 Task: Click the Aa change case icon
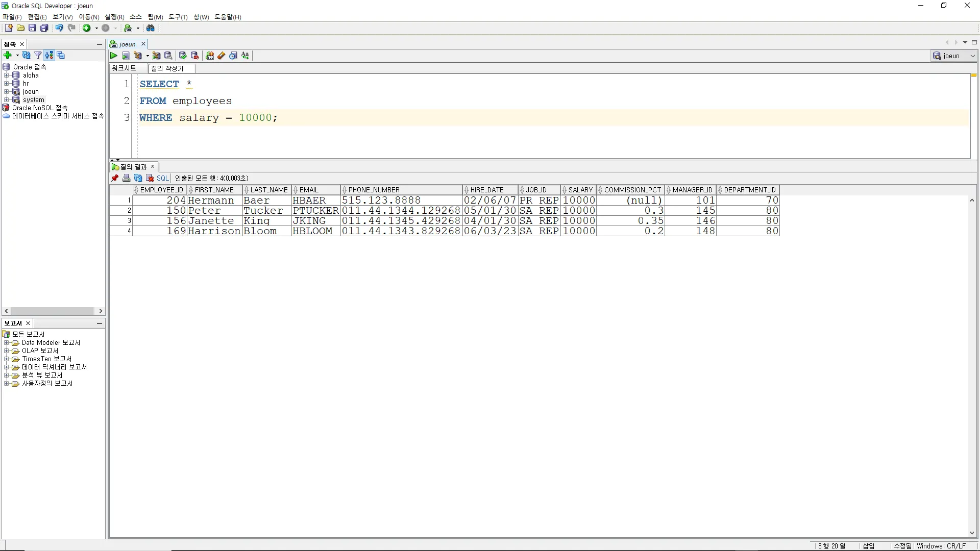click(246, 56)
